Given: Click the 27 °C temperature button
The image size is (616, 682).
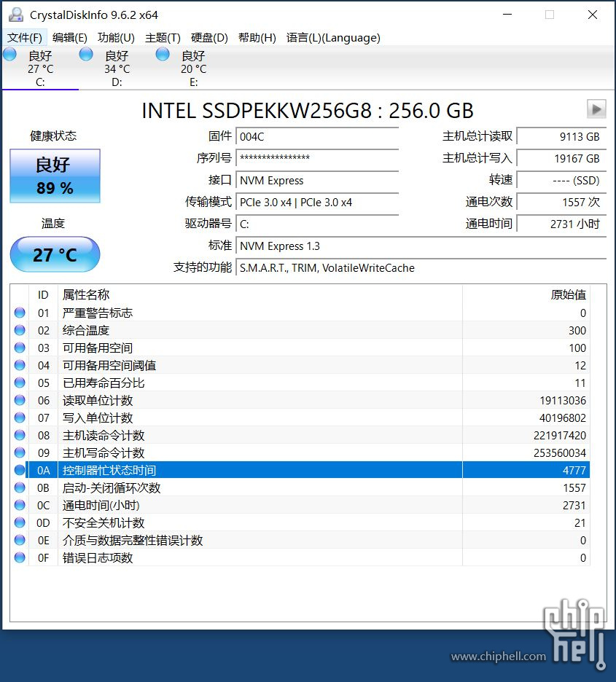Looking at the screenshot, I should pos(55,254).
